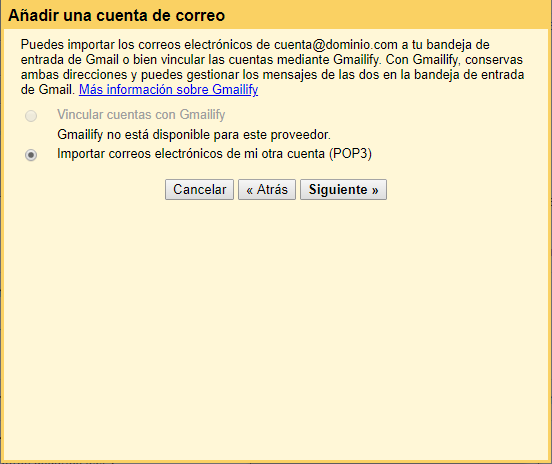Open 'Más información sobre Gmailify' link
Screen dimensions: 552x464
(x=168, y=89)
